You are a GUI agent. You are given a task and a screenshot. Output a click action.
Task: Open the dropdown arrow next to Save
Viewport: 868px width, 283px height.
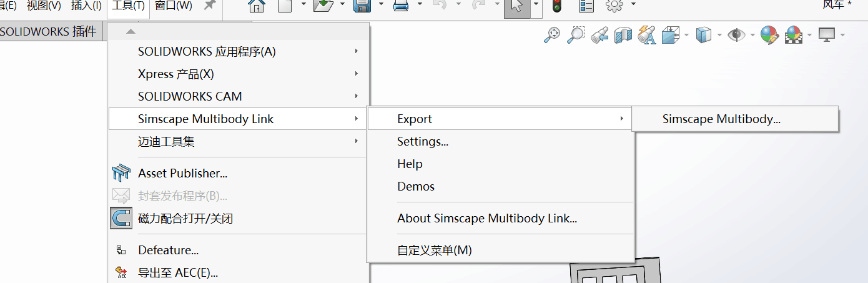pos(382,4)
